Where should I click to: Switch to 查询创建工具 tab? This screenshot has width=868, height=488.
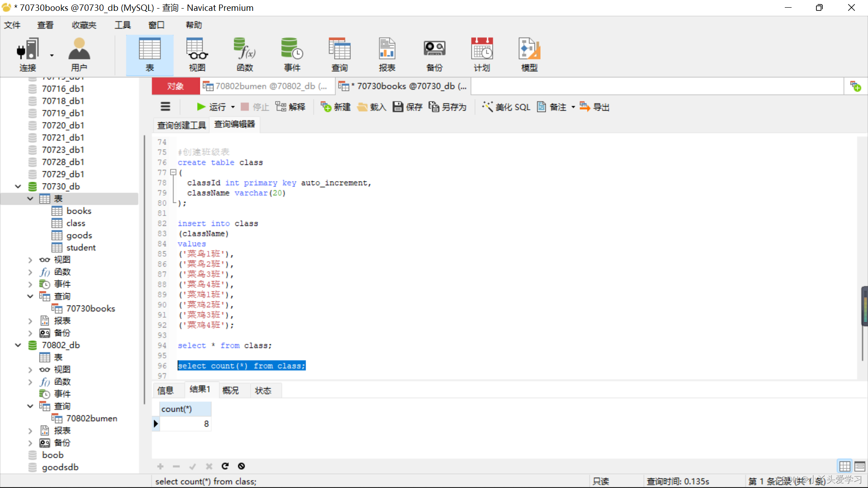[x=181, y=125]
